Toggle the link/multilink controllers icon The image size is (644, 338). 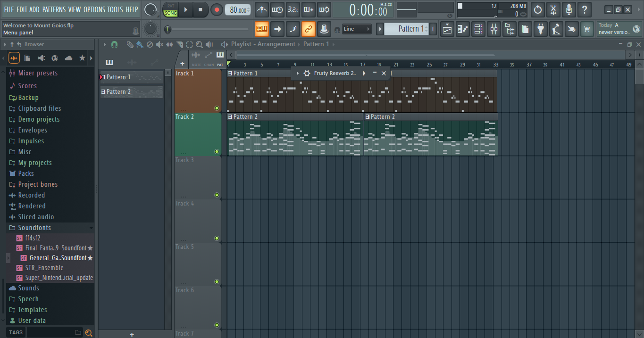point(309,29)
